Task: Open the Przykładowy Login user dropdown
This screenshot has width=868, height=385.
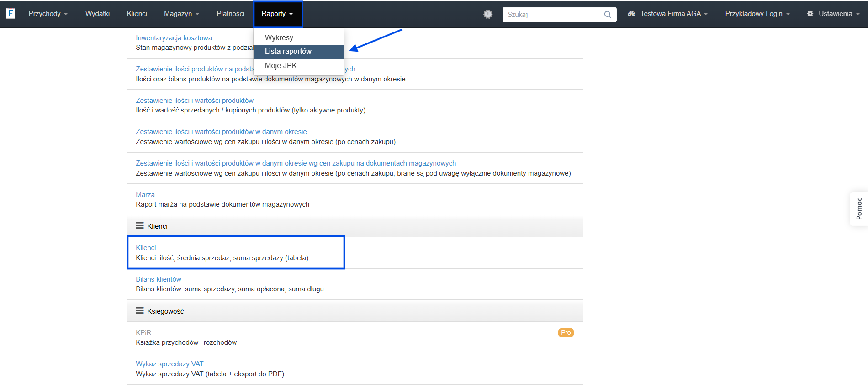Action: click(757, 14)
